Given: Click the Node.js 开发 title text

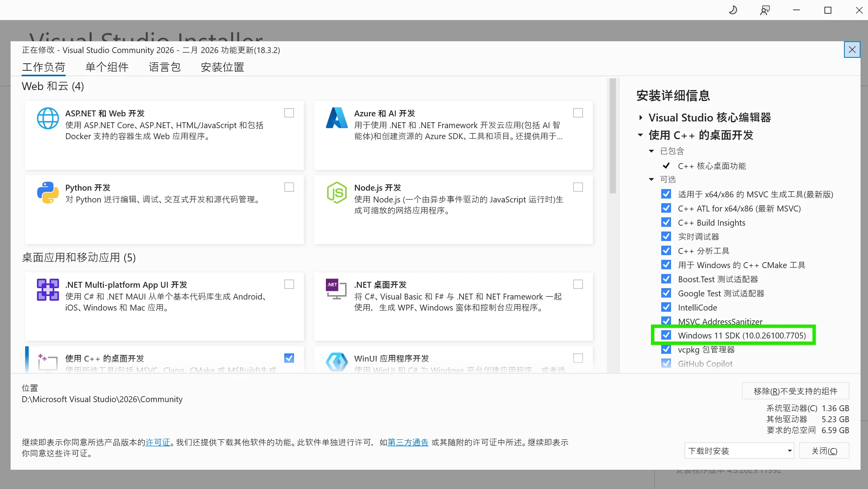Looking at the screenshot, I should (x=377, y=188).
